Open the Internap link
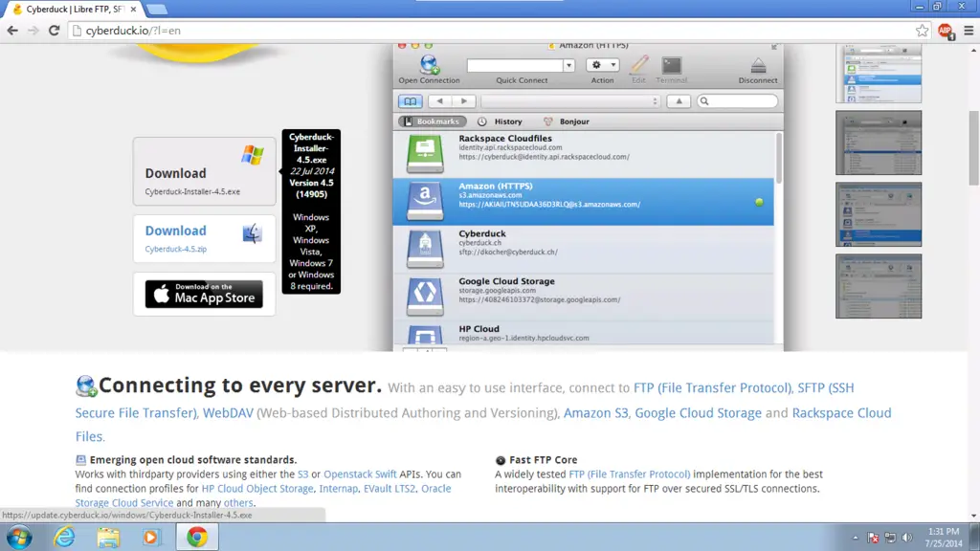This screenshot has height=551, width=980. click(339, 489)
